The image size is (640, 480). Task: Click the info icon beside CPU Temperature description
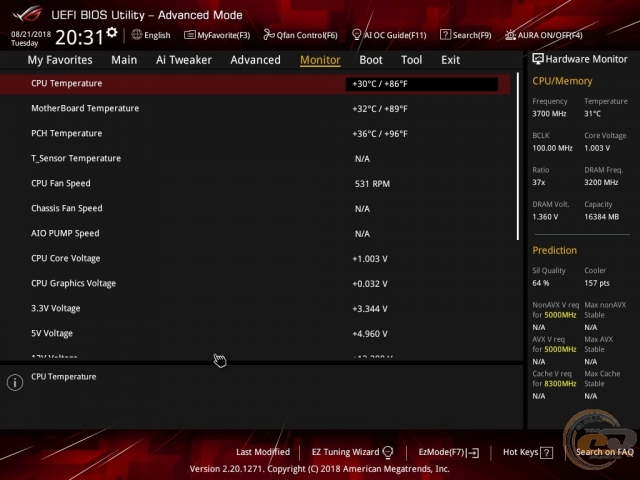(x=15, y=382)
